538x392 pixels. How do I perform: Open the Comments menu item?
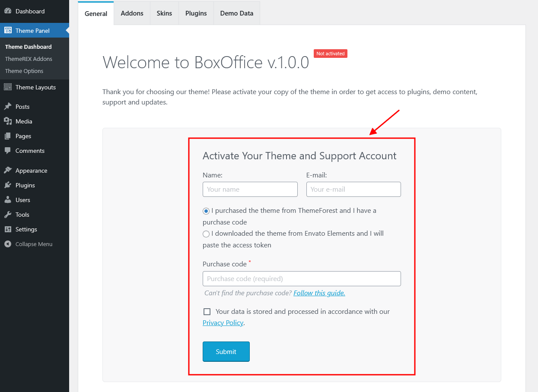35,151
